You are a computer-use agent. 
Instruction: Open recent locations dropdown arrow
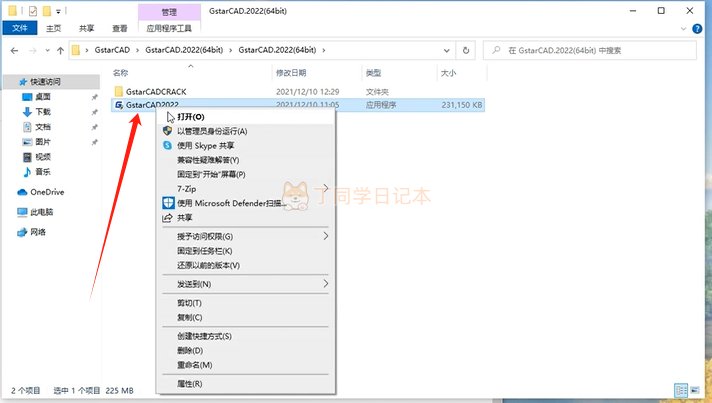(x=47, y=50)
